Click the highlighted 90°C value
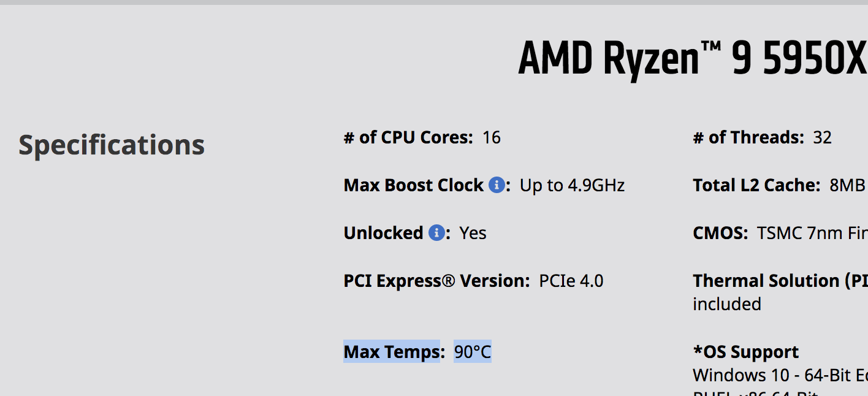Image resolution: width=868 pixels, height=396 pixels. pyautogui.click(x=473, y=351)
